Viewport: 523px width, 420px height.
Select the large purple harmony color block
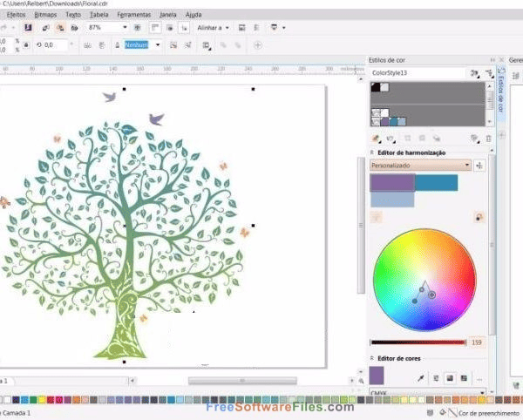[x=392, y=182]
